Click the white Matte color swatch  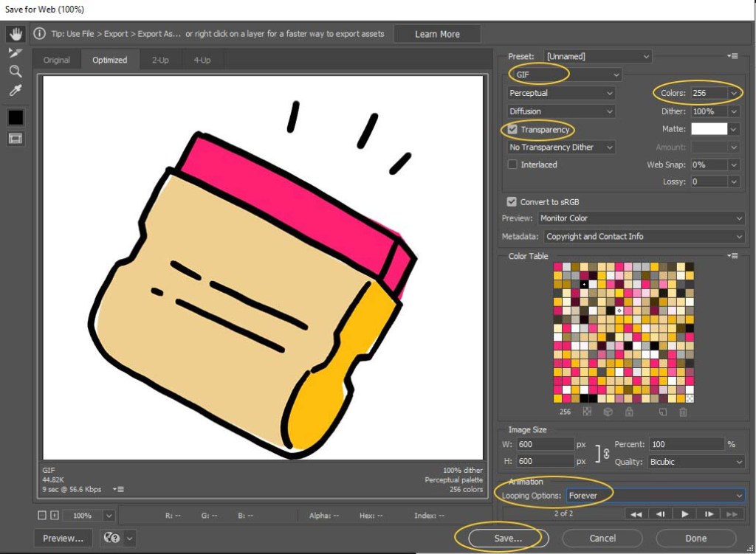coord(708,129)
